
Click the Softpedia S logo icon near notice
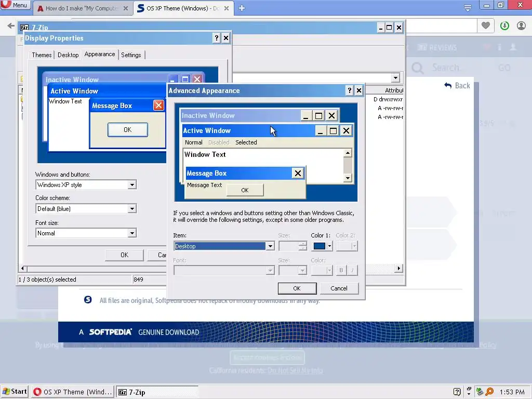click(88, 300)
